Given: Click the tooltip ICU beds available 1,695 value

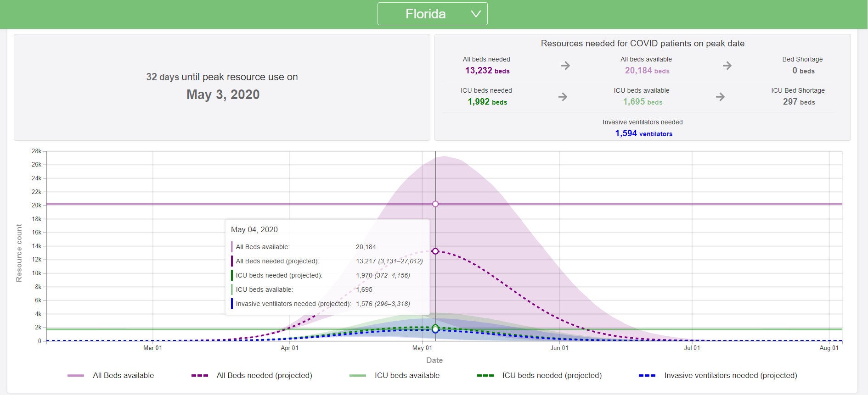Looking at the screenshot, I should click(364, 289).
